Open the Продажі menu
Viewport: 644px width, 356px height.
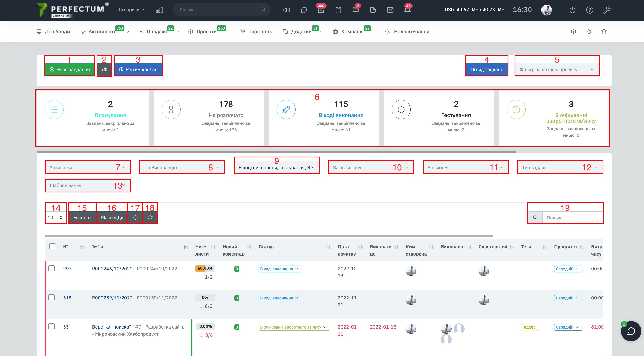(x=156, y=32)
